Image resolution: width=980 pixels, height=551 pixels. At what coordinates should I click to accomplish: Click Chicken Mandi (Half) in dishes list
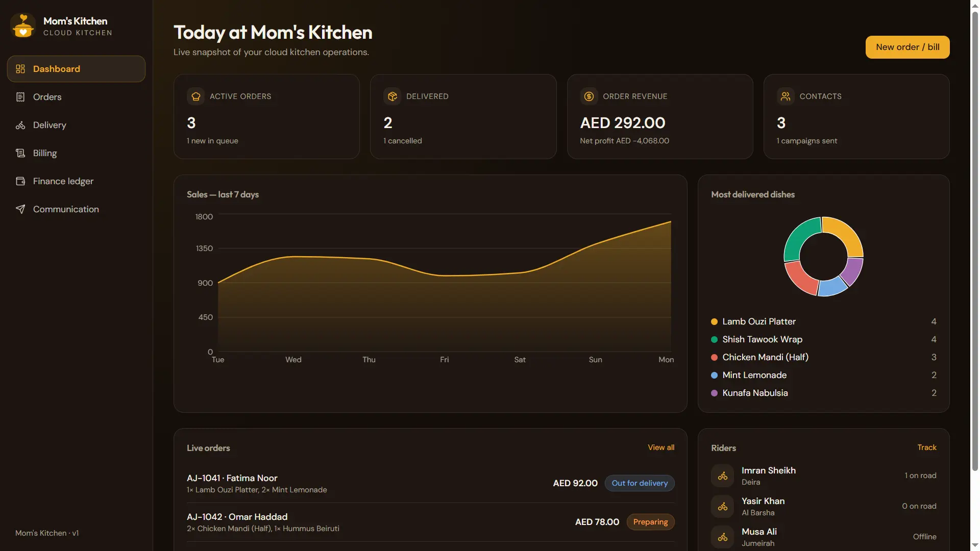click(x=766, y=357)
